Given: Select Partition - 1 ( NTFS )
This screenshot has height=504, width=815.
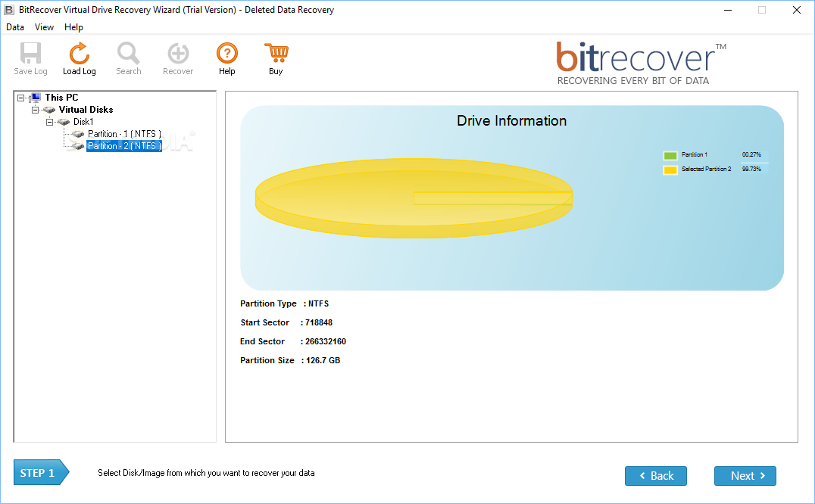Looking at the screenshot, I should pyautogui.click(x=124, y=134).
